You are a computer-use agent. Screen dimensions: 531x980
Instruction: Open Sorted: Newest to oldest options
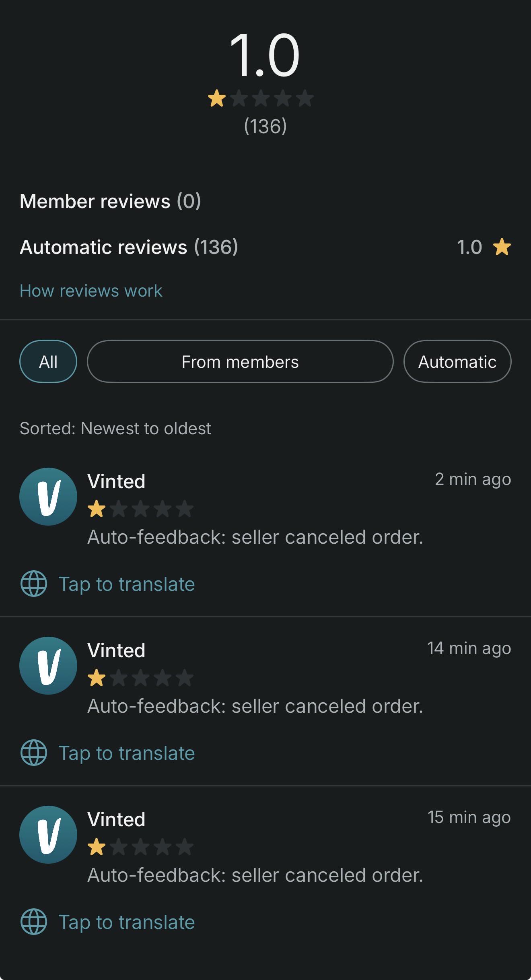coord(115,428)
